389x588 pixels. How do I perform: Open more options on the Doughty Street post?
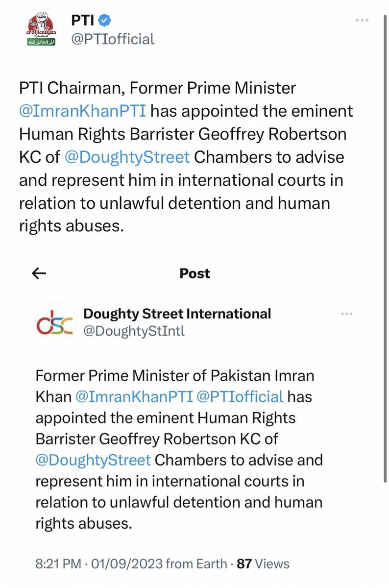[346, 314]
